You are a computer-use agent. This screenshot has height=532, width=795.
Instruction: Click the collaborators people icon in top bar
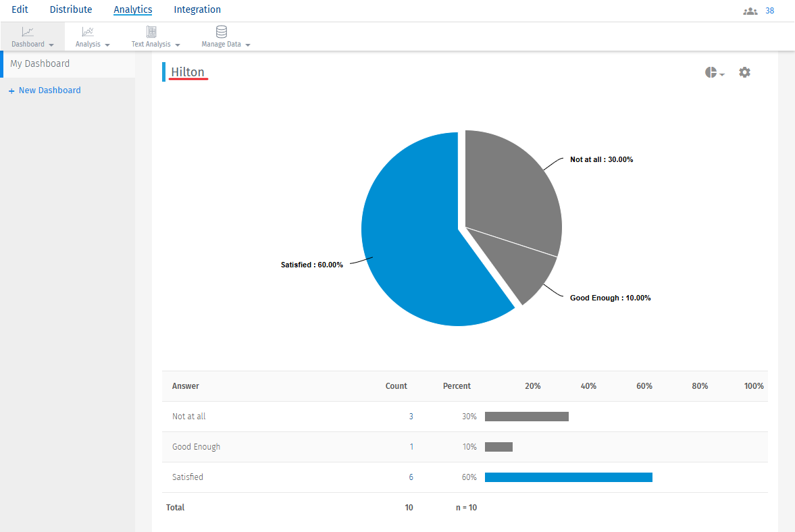click(750, 10)
